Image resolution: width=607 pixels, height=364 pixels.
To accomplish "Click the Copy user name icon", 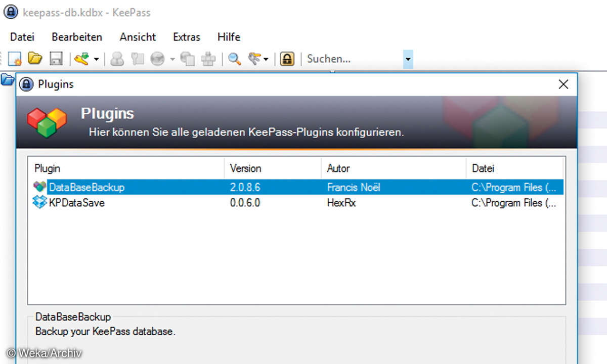I will click(x=117, y=59).
